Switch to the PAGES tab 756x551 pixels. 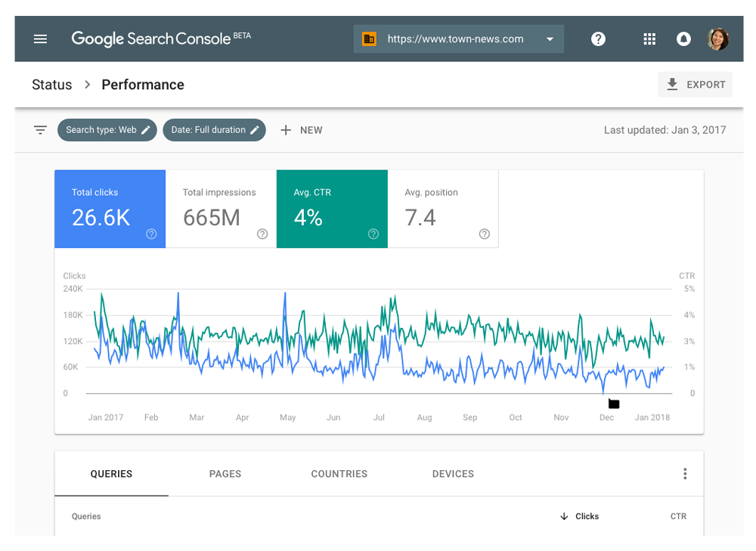225,474
